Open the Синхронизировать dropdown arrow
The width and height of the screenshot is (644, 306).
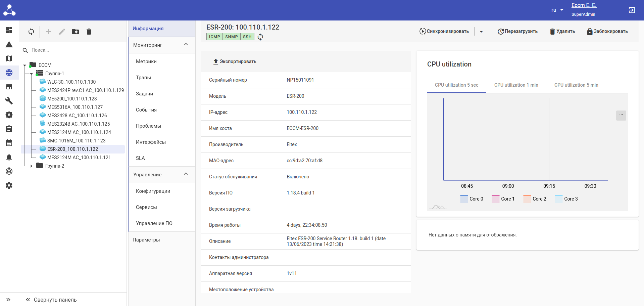(x=481, y=32)
